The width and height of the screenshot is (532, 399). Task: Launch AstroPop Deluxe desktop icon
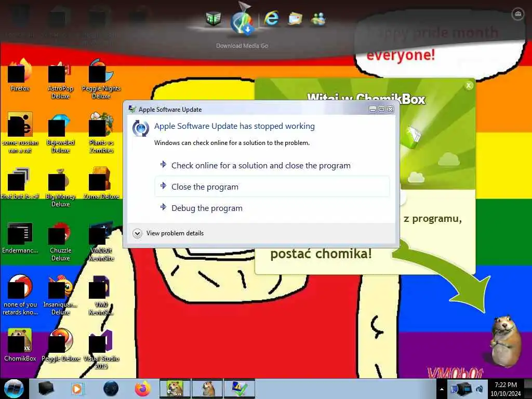click(x=60, y=79)
